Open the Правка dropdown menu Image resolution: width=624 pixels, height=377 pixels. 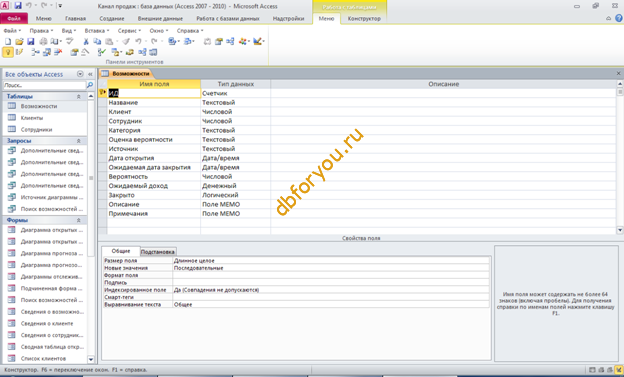point(41,31)
